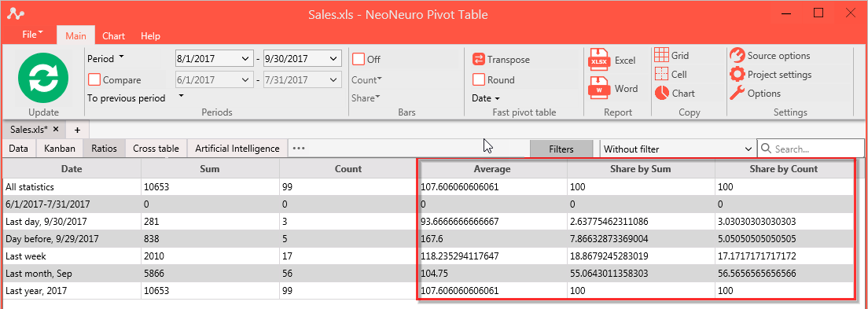This screenshot has height=309, width=868.
Task: Copy Grid icon in Copy group
Action: [x=661, y=55]
